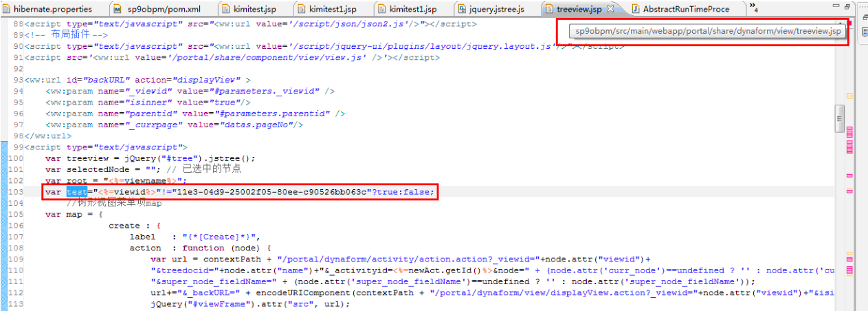Click the json2.js script tag on line 88
This screenshot has width=868, height=311.
[x=250, y=23]
